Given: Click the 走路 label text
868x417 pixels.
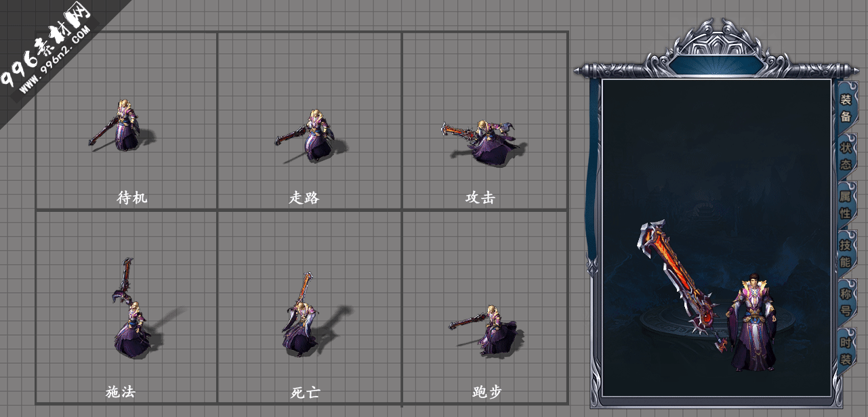Looking at the screenshot, I should (x=304, y=198).
